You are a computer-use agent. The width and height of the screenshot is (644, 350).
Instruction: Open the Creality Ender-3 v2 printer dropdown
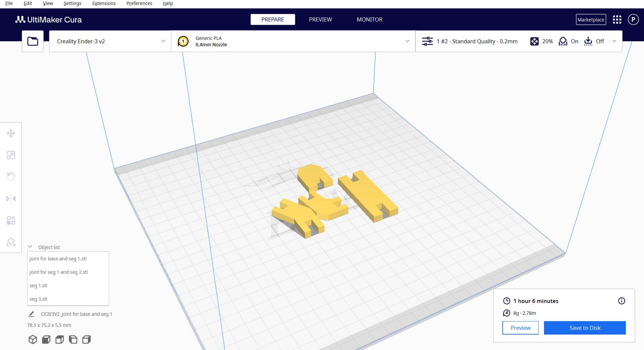click(x=110, y=41)
